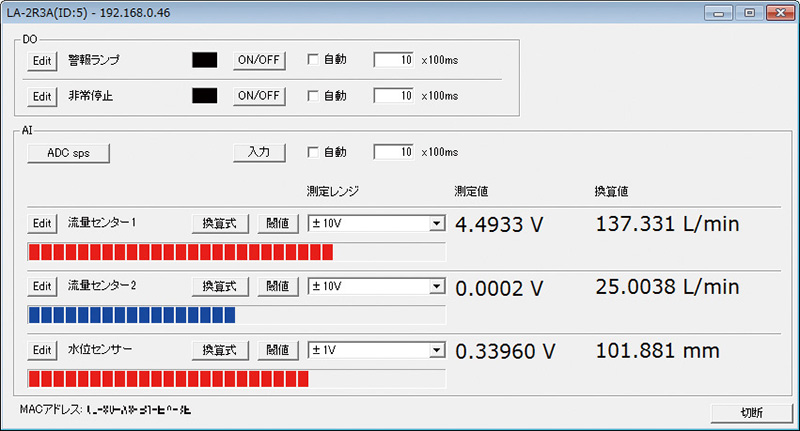This screenshot has height=431, width=800.
Task: Enable 自動 checkbox for 警報ランプ
Action: click(313, 60)
